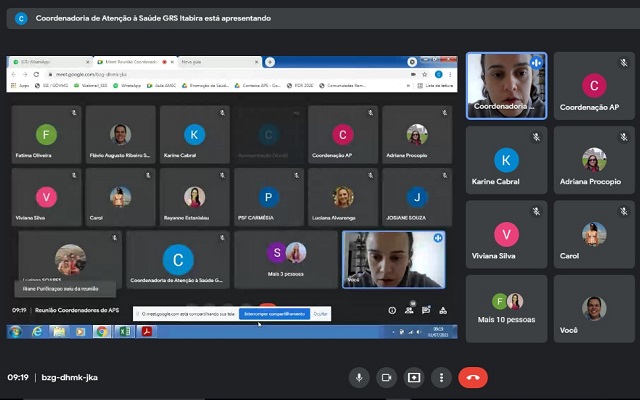Image resolution: width=640 pixels, height=400 pixels.
Task: Open Adobe Reader from shared taskbar
Action: [146, 332]
